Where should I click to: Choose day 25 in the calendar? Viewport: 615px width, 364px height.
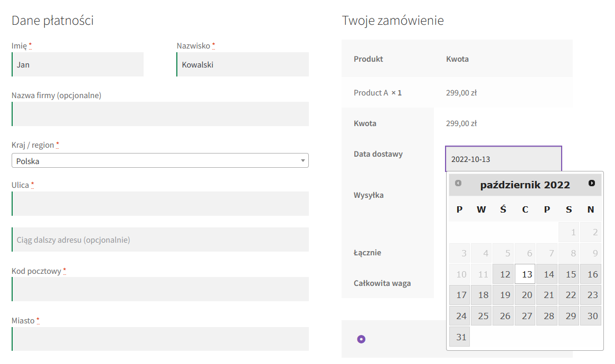pos(483,316)
